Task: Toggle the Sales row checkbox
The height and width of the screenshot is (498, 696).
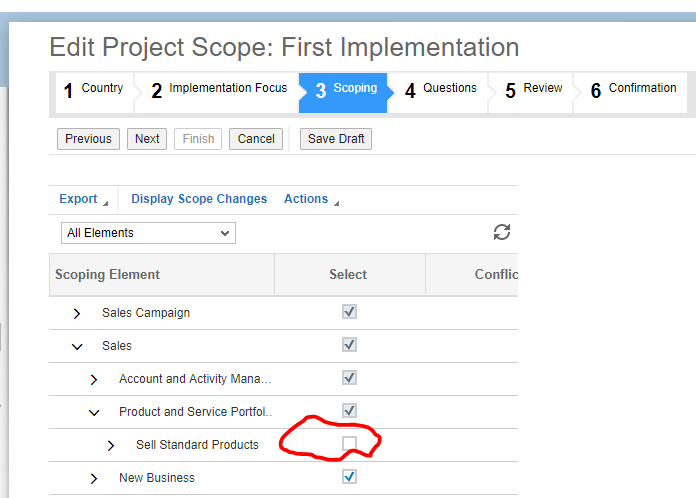Action: click(349, 344)
